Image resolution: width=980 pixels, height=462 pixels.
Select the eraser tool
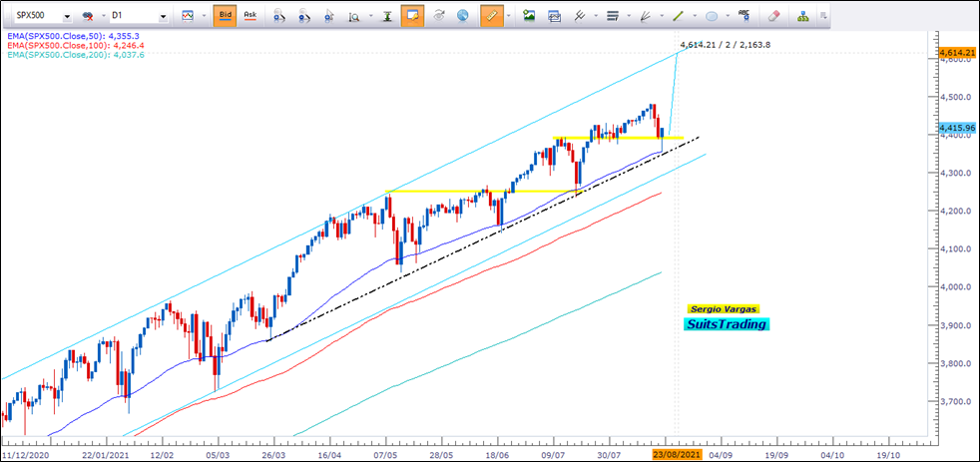(773, 16)
